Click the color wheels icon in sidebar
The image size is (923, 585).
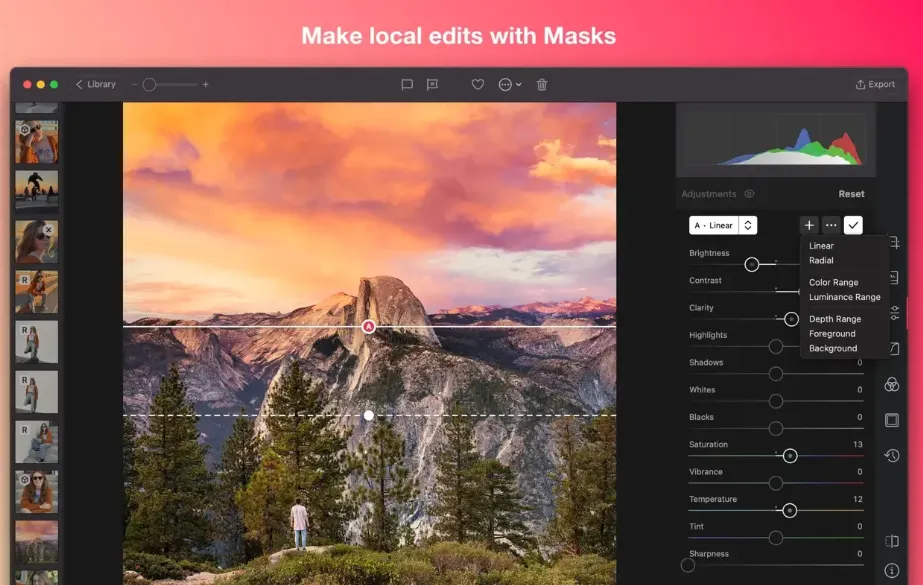click(x=891, y=384)
